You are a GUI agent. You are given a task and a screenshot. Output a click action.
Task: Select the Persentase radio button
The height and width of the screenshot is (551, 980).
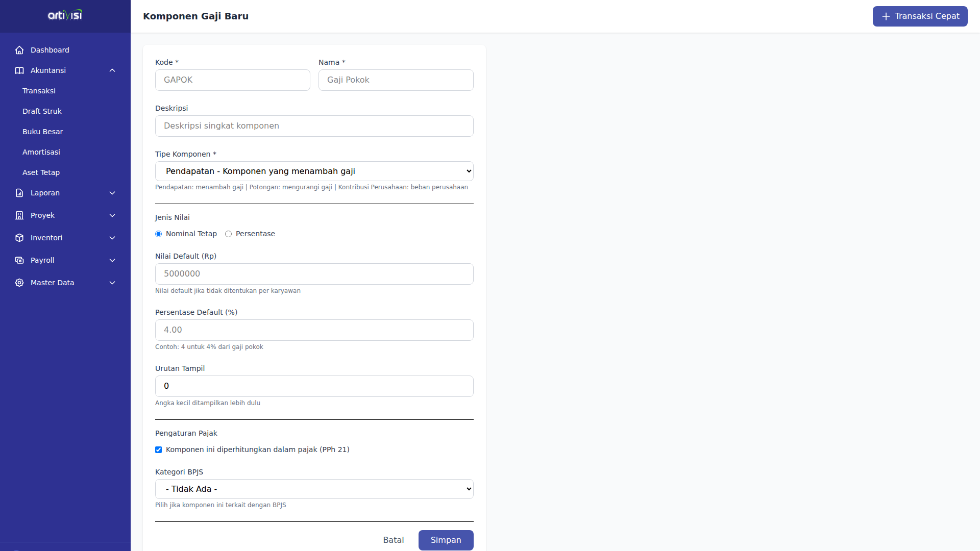229,234
